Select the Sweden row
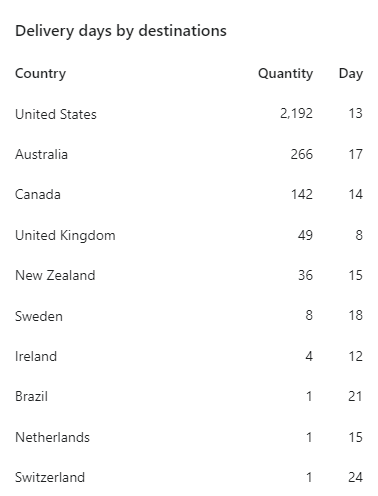Screen dimensions: 378x496 tap(189, 316)
